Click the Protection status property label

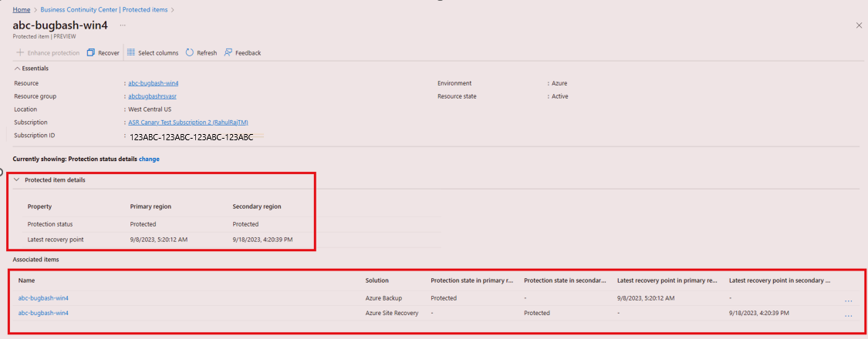50,224
